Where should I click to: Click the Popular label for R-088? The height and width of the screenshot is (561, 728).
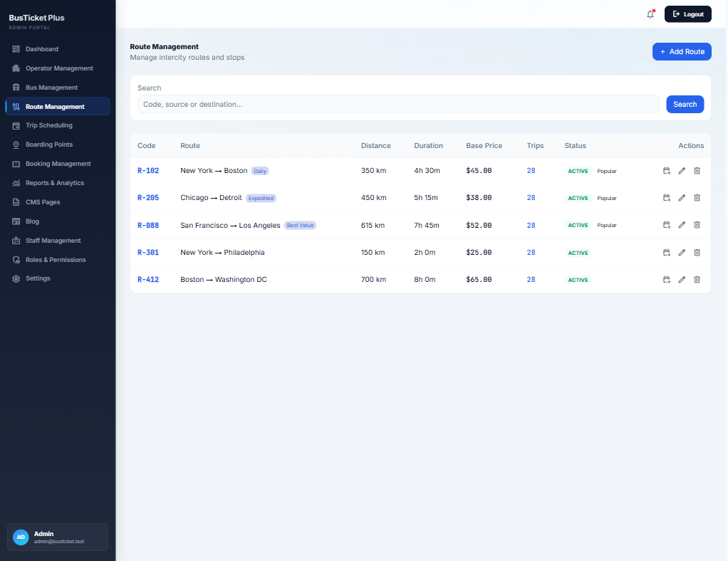[606, 226]
